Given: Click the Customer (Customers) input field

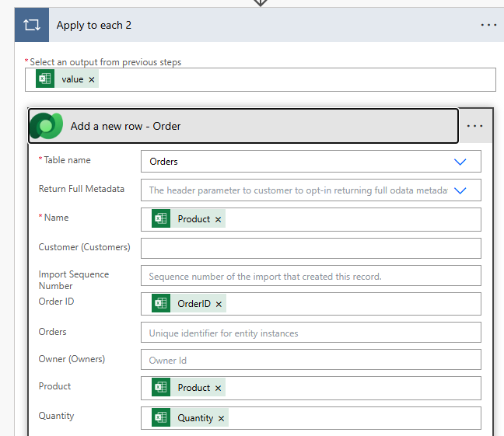Looking at the screenshot, I should click(x=310, y=248).
